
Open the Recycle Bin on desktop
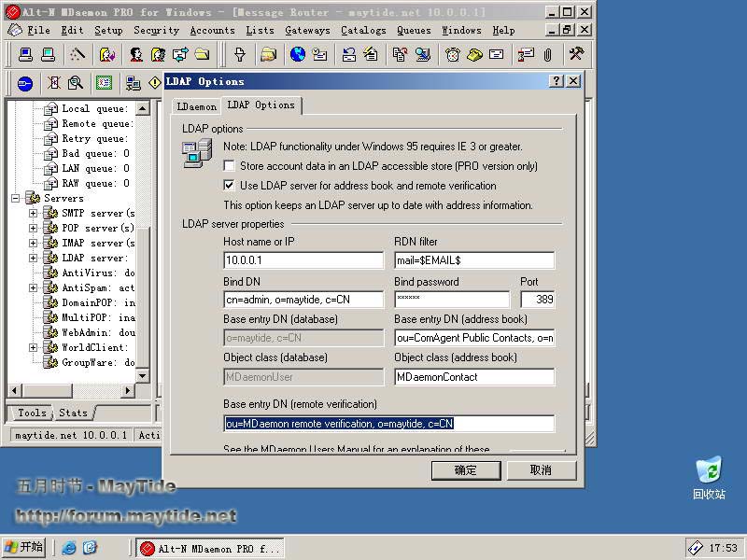(709, 469)
